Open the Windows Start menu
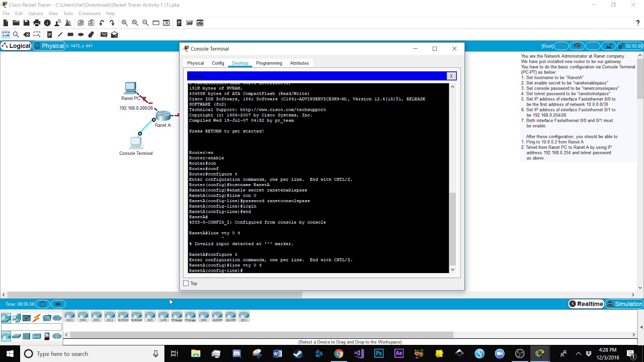This screenshot has height=362, width=644. click(x=10, y=353)
